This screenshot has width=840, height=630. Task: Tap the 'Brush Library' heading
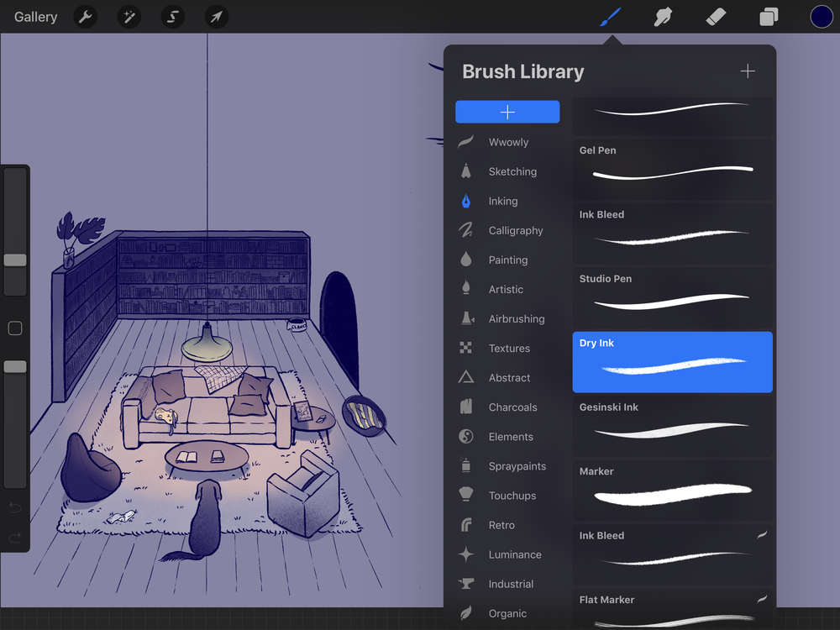pyautogui.click(x=522, y=71)
